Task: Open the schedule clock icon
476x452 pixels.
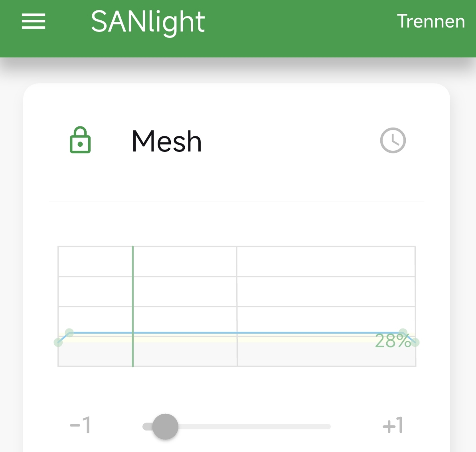Action: pos(393,140)
